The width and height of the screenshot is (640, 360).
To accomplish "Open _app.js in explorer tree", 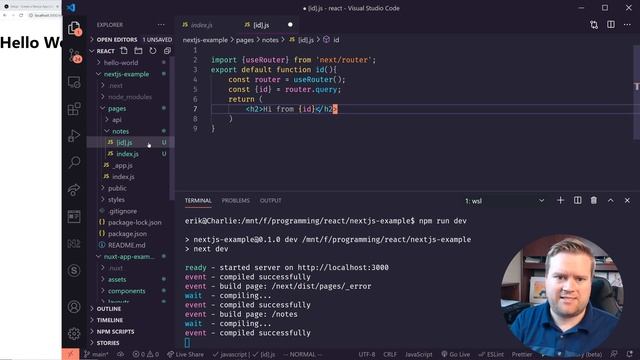I will click(x=123, y=166).
